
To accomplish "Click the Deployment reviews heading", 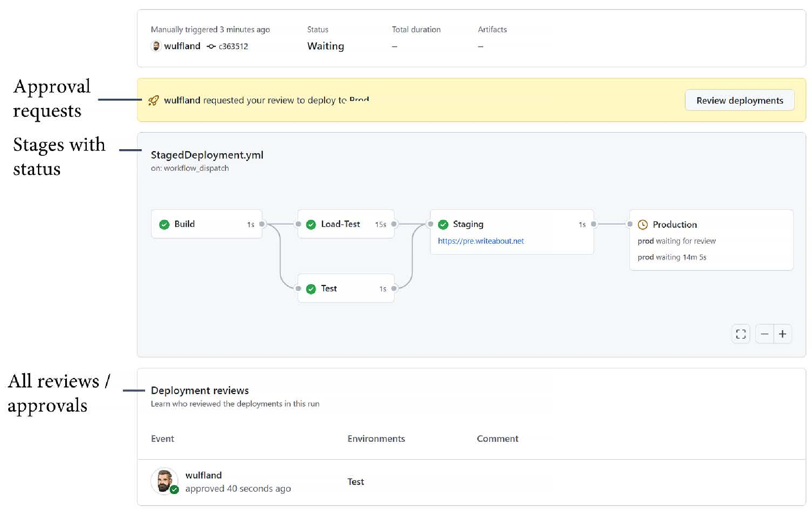I will (199, 390).
